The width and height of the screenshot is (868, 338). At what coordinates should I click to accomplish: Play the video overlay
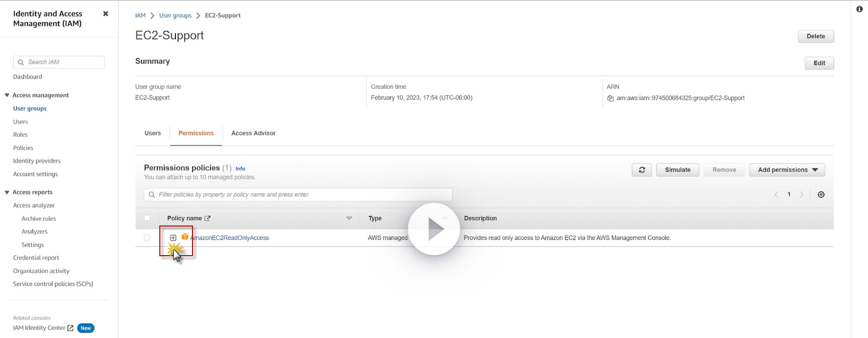[x=434, y=229]
